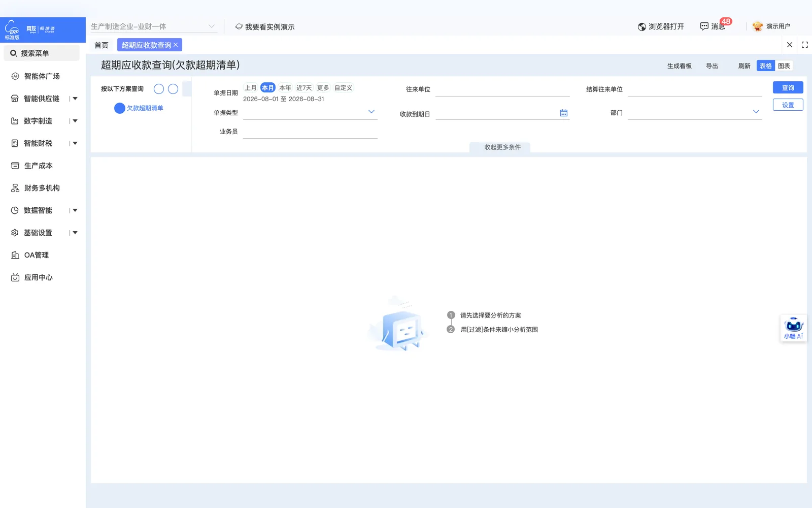Image resolution: width=812 pixels, height=508 pixels.
Task: Expand the 数字制造 submenu arrow
Action: pos(75,121)
